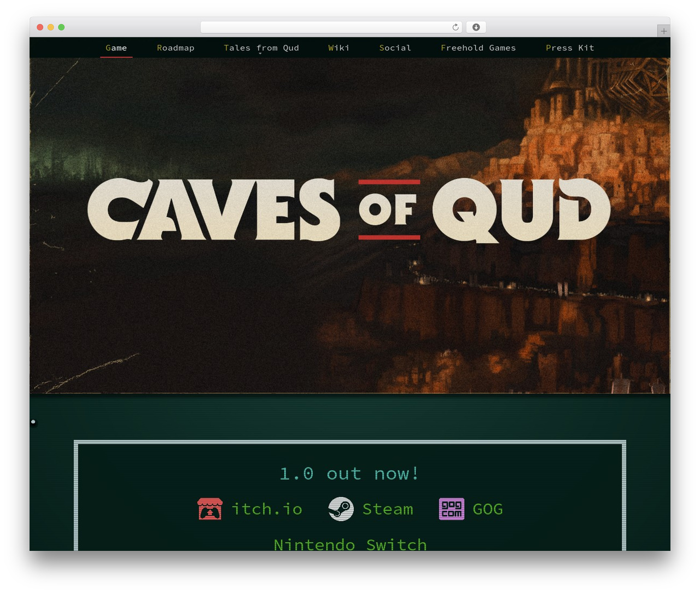
Task: Click the '1.0 out now!' heading
Action: (349, 474)
